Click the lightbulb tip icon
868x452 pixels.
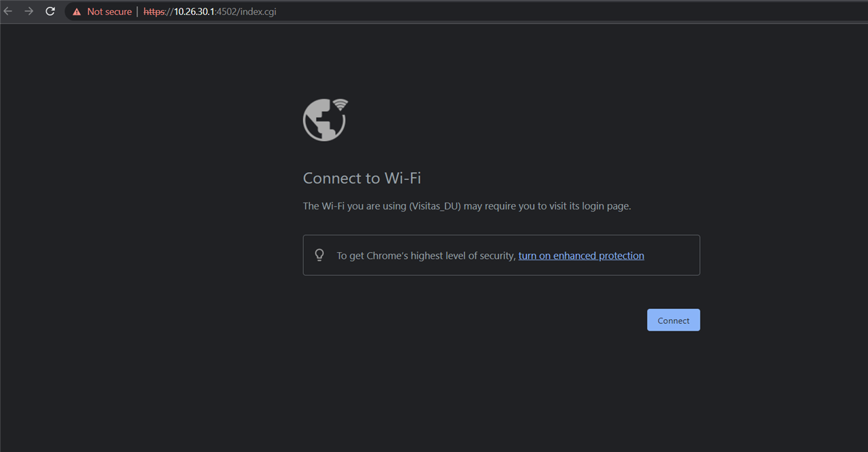[x=319, y=255]
